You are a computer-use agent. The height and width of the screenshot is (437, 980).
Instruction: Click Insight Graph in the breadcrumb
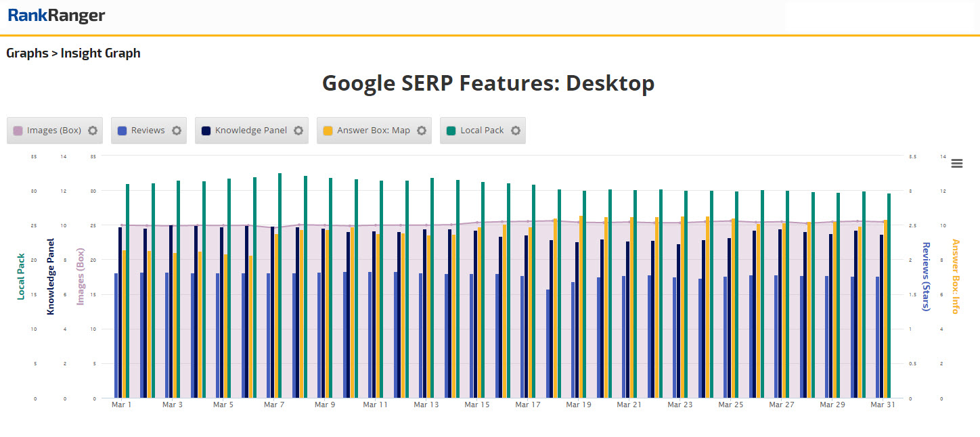click(100, 53)
